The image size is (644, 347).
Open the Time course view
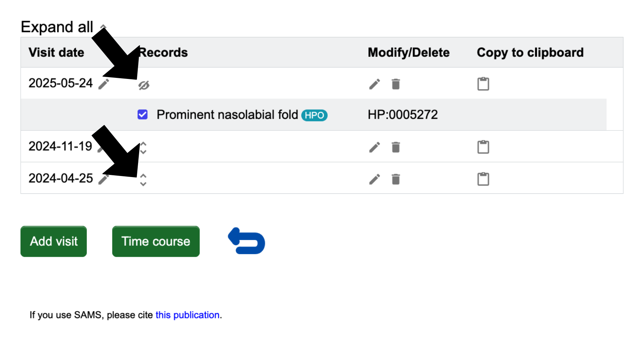[x=156, y=241]
